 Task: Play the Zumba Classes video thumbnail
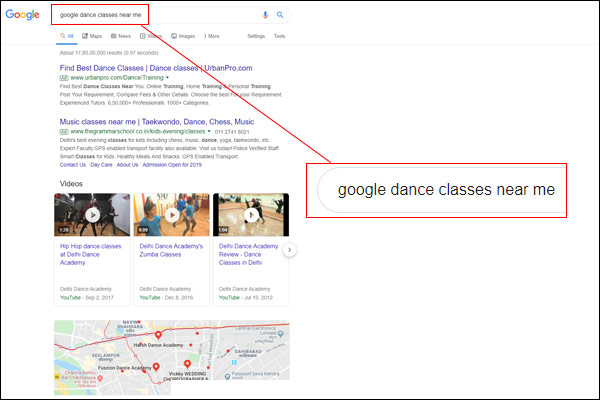[x=171, y=215]
